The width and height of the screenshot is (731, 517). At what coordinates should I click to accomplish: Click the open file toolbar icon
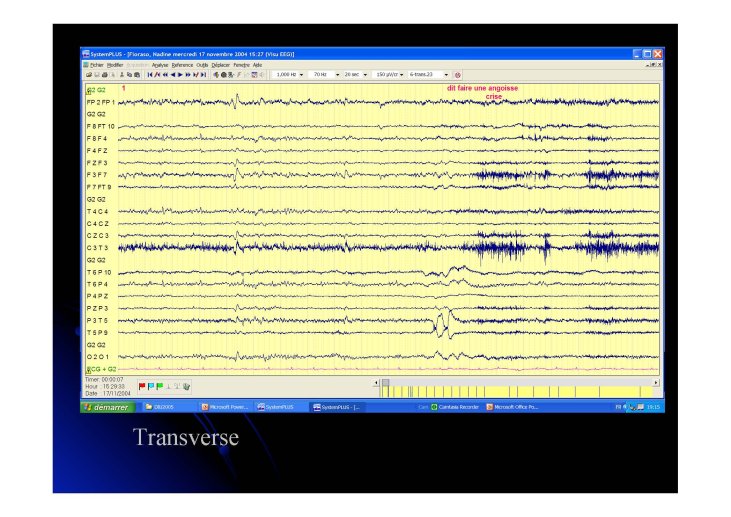pyautogui.click(x=89, y=75)
